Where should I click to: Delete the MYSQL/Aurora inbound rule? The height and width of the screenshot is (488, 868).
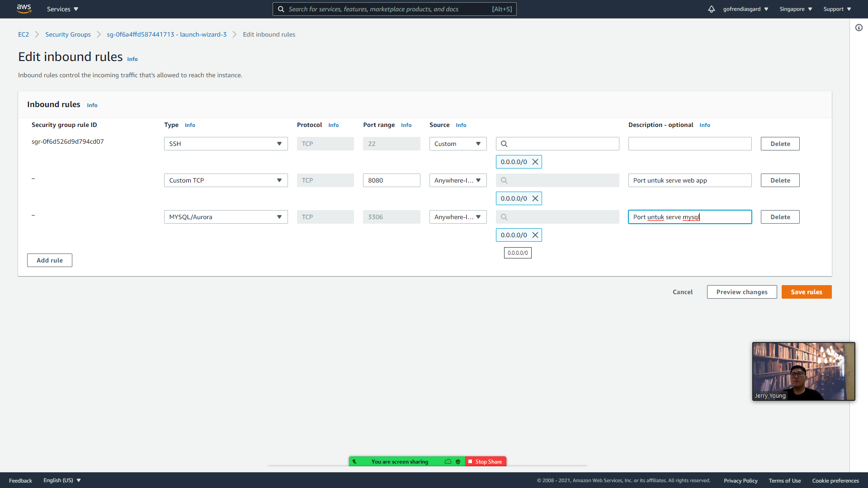coord(780,217)
